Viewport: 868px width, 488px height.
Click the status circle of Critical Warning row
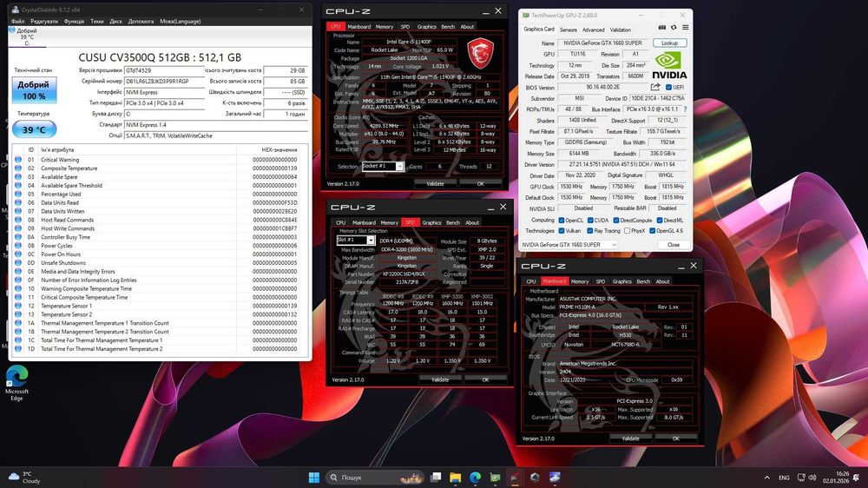click(18, 160)
